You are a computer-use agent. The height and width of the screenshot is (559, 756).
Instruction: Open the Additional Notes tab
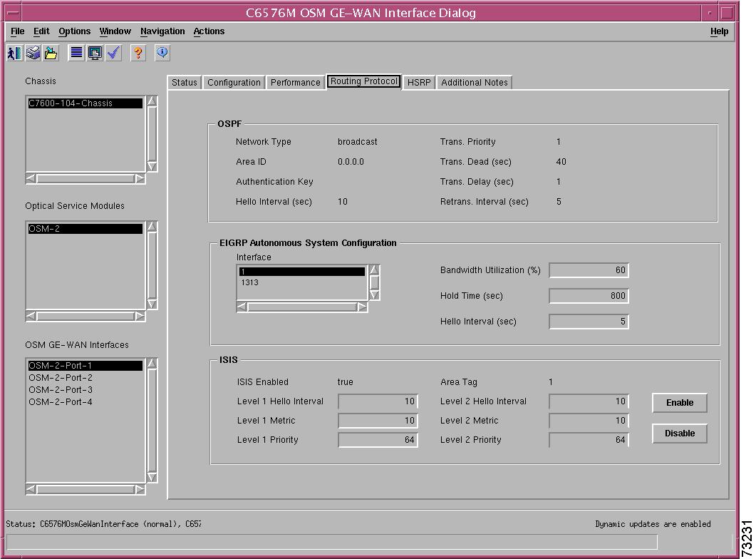pos(475,83)
